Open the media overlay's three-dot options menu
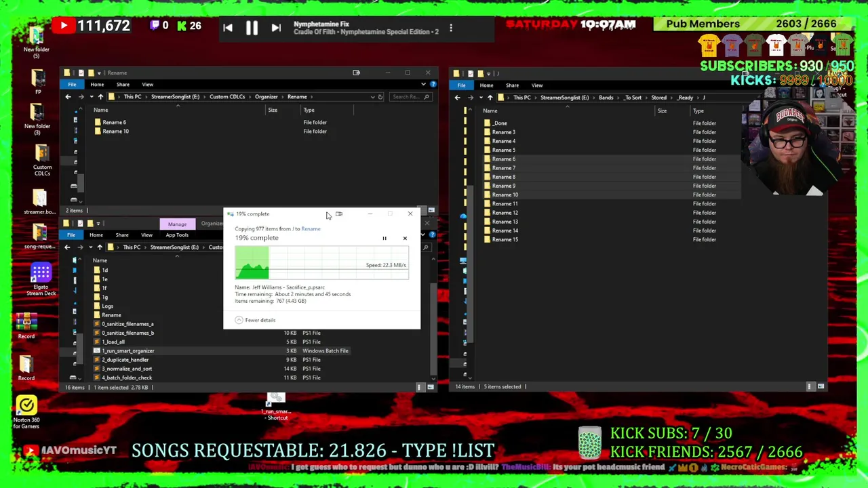 451,28
